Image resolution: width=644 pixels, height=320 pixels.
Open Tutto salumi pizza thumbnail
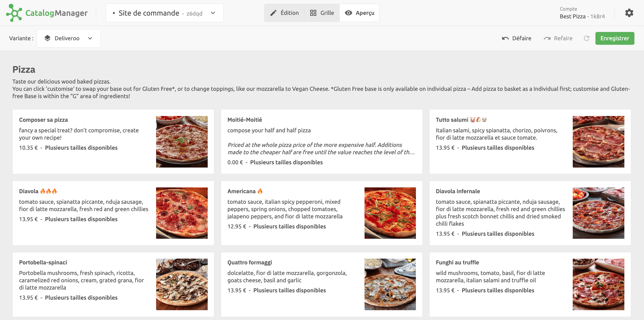[x=598, y=142]
